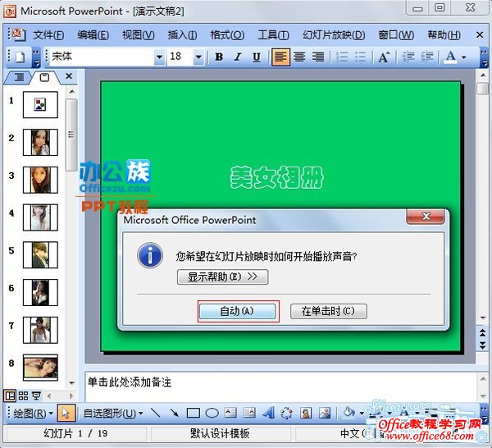492x448 pixels.
Task: Select Align Left alignment
Action: click(280, 57)
